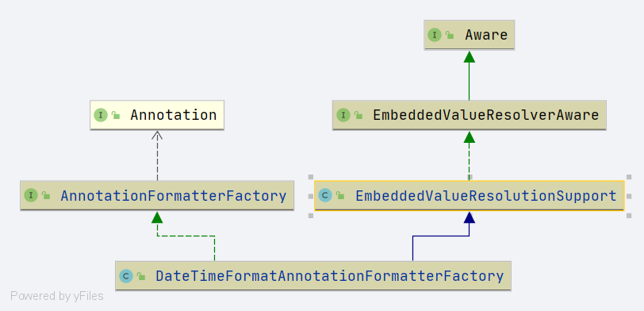This screenshot has width=644, height=311.
Task: Click lock icon on EmbeddedValueResolutionSupport node
Action: (x=340, y=196)
